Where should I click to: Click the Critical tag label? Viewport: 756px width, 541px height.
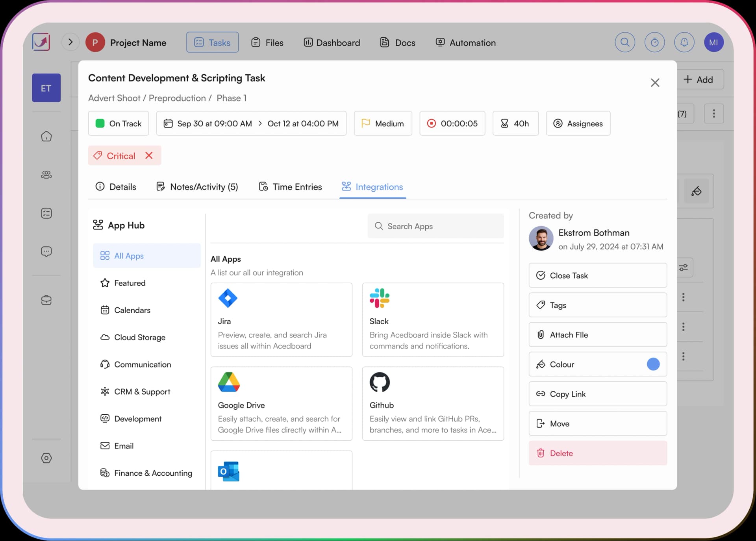click(121, 156)
